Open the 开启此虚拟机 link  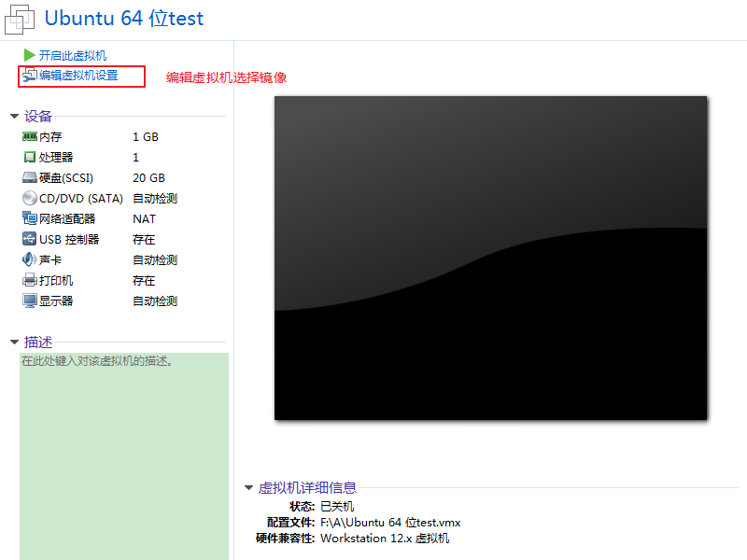click(73, 56)
